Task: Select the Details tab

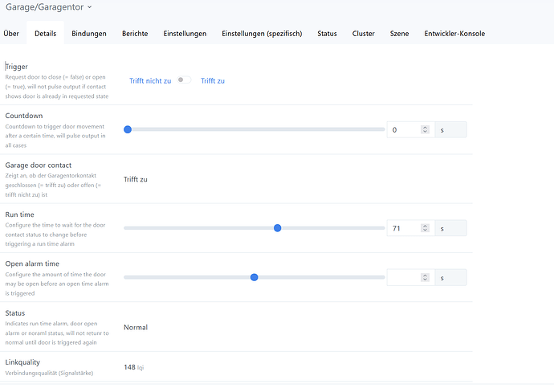Action: point(45,34)
